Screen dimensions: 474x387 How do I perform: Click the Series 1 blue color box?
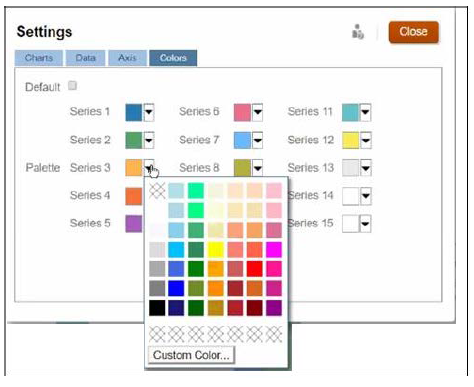134,112
